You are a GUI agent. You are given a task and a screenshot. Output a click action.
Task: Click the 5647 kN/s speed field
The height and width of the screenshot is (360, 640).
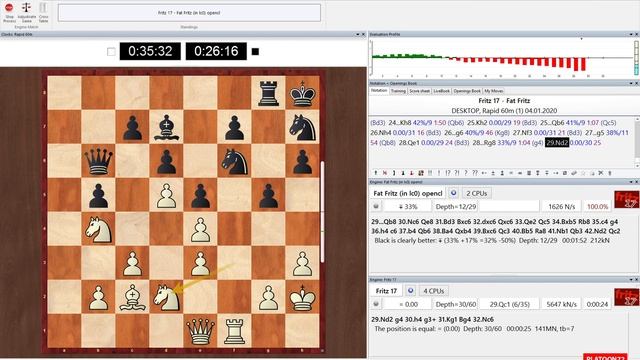click(562, 304)
